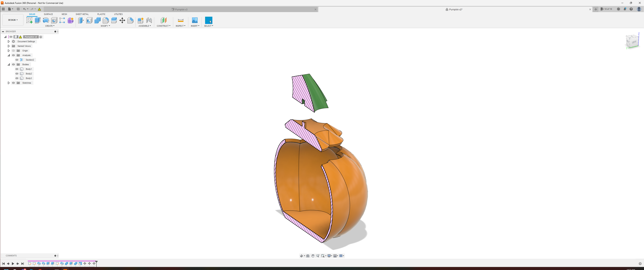
Task: Click the timeline playhead marker
Action: pyautogui.click(x=96, y=262)
